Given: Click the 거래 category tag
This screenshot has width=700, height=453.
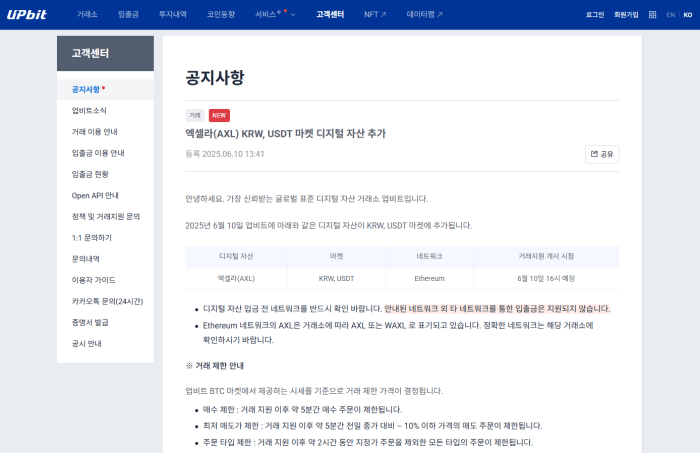Looking at the screenshot, I should click(x=195, y=115).
